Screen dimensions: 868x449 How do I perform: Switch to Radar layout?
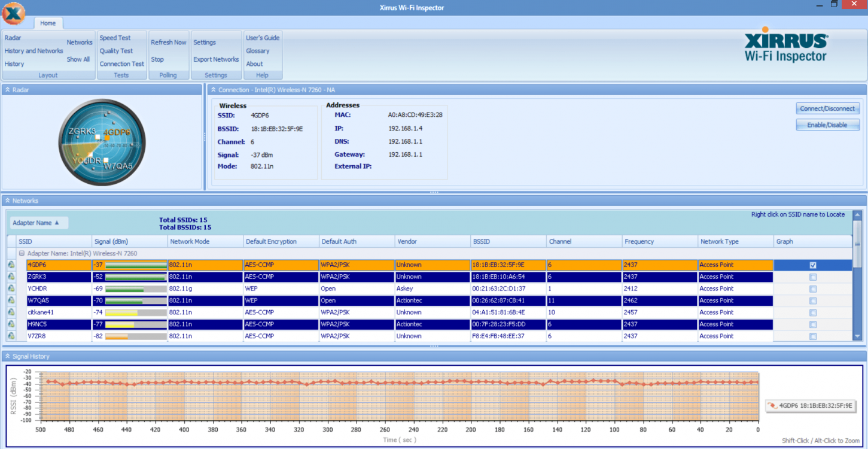coord(13,38)
